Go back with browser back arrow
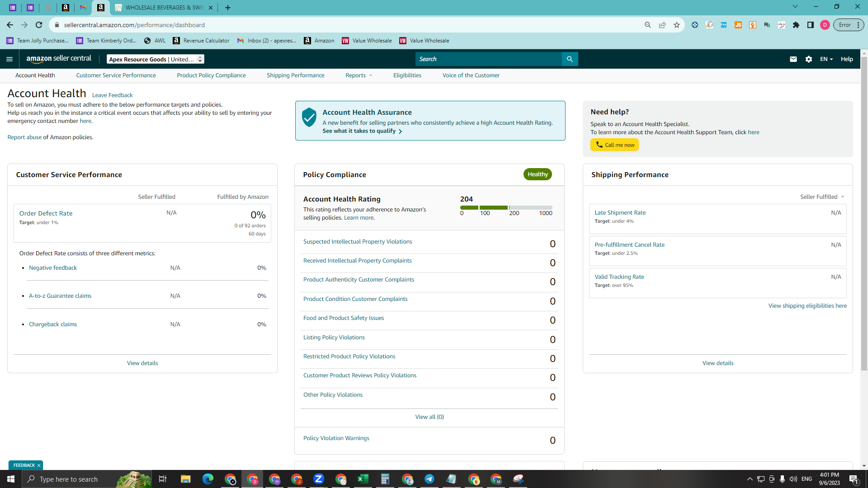 click(x=10, y=25)
